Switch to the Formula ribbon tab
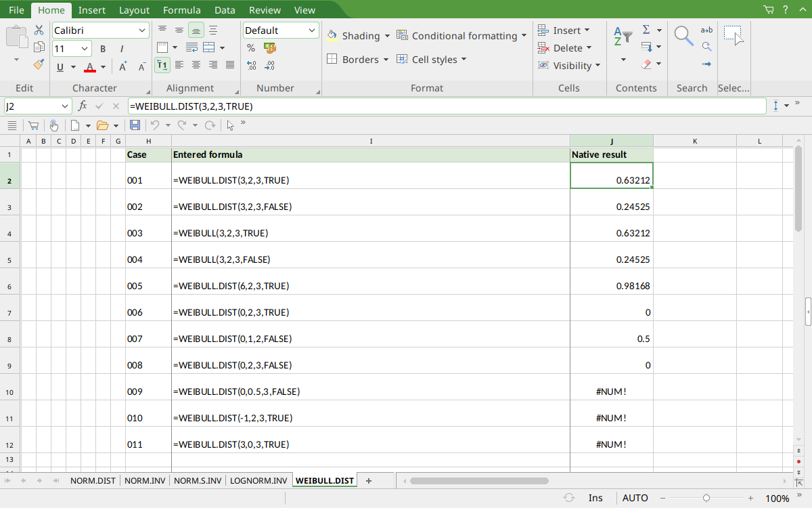 click(181, 10)
